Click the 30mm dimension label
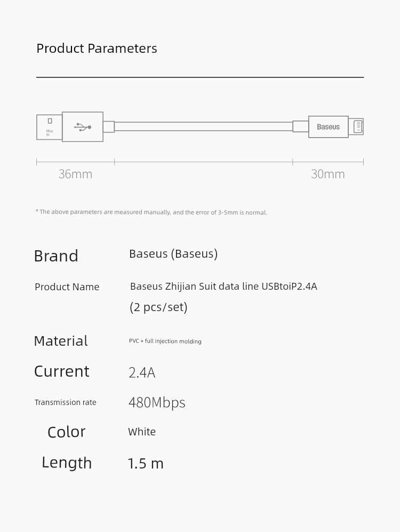 pos(328,174)
